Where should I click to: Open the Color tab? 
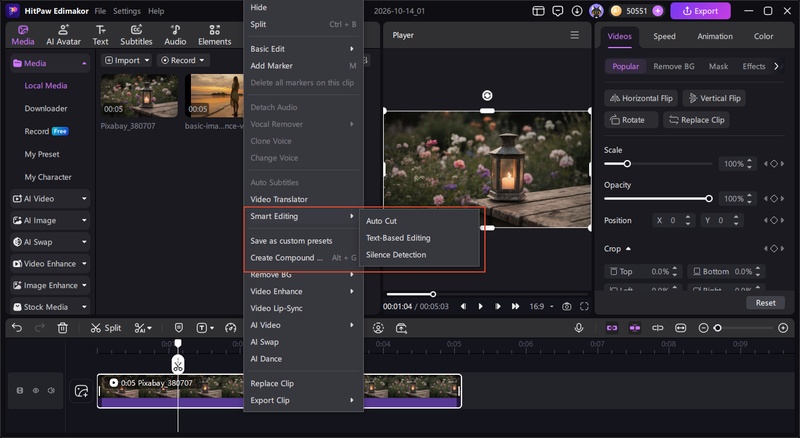tap(763, 36)
